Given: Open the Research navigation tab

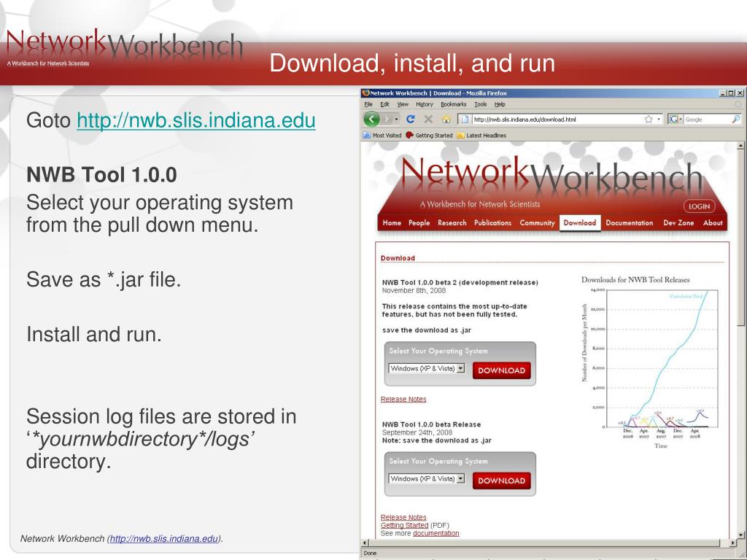Looking at the screenshot, I should point(452,223).
